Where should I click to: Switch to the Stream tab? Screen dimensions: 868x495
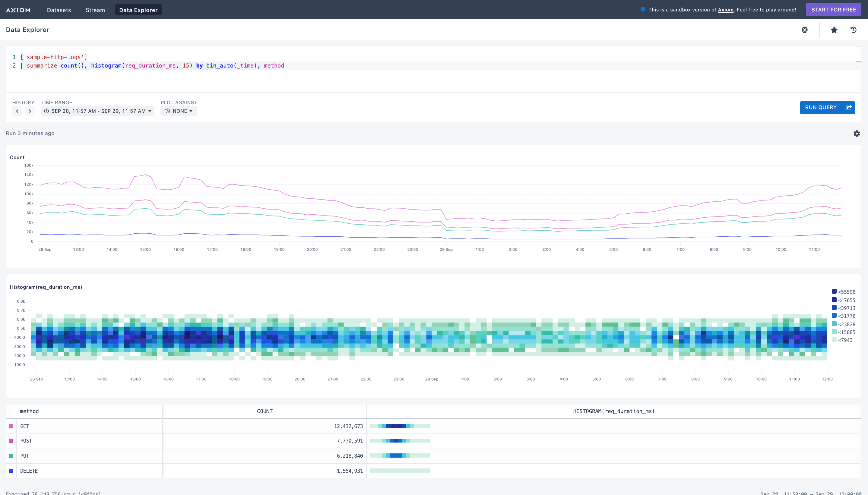pos(95,10)
